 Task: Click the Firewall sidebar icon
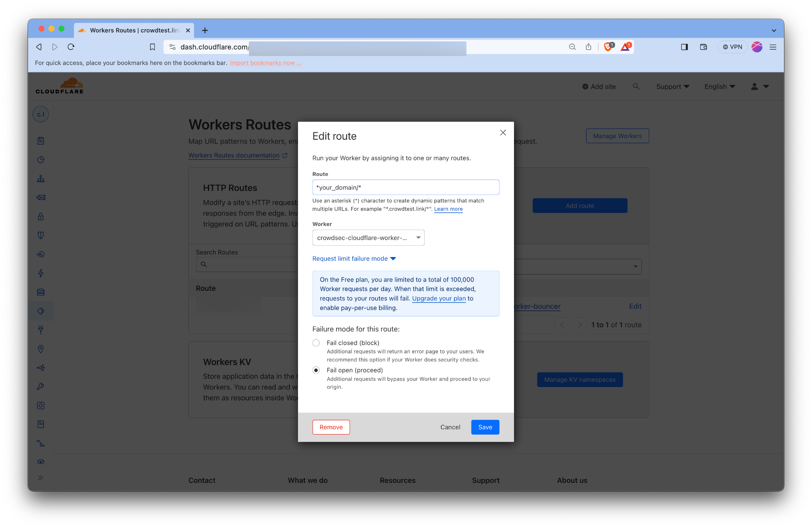click(40, 235)
